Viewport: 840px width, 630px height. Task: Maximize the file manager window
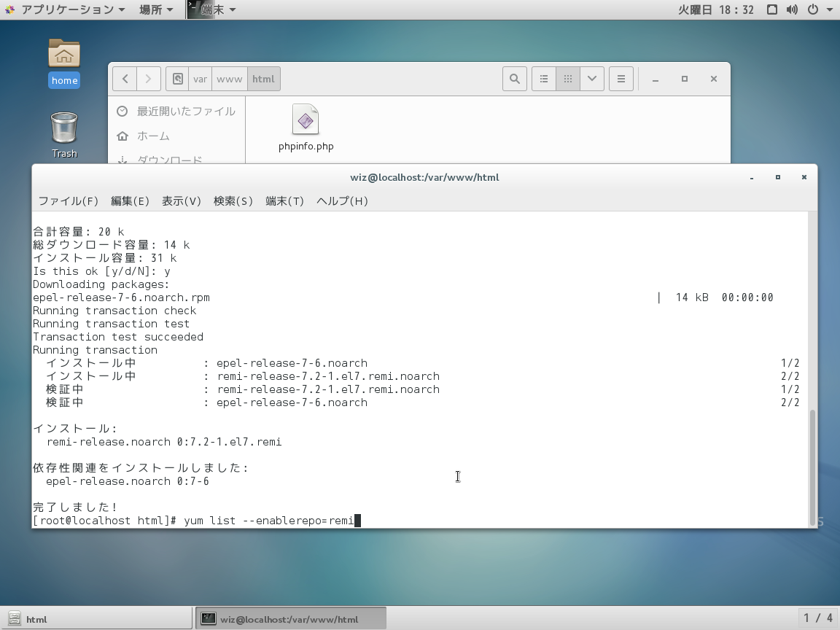pos(684,79)
